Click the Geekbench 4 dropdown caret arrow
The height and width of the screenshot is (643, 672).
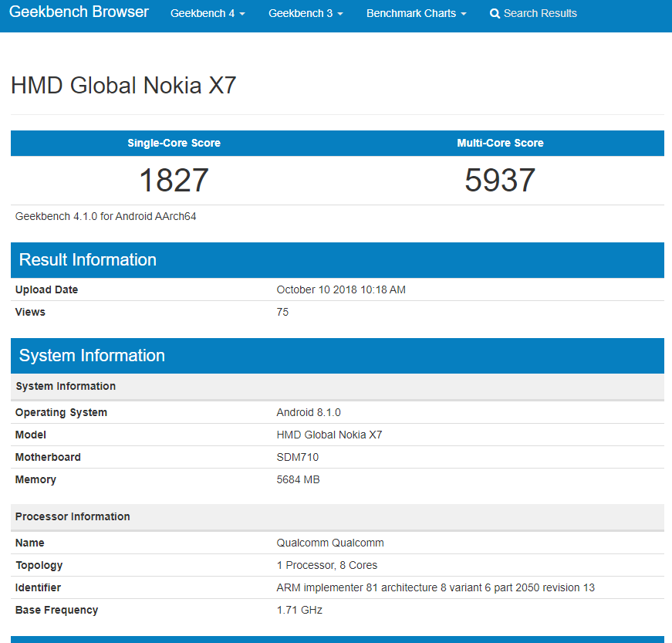click(242, 14)
